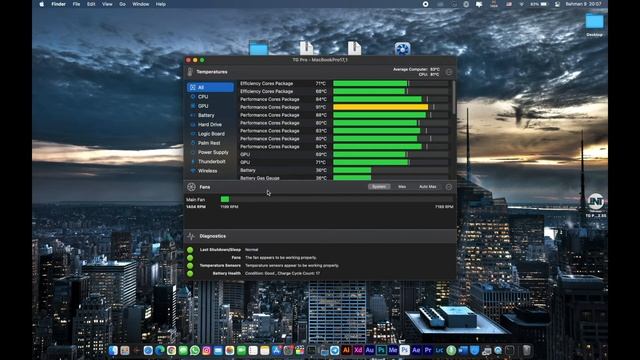Click the thermometer icon beside Temperatures
This screenshot has width=640, height=360.
(190, 72)
